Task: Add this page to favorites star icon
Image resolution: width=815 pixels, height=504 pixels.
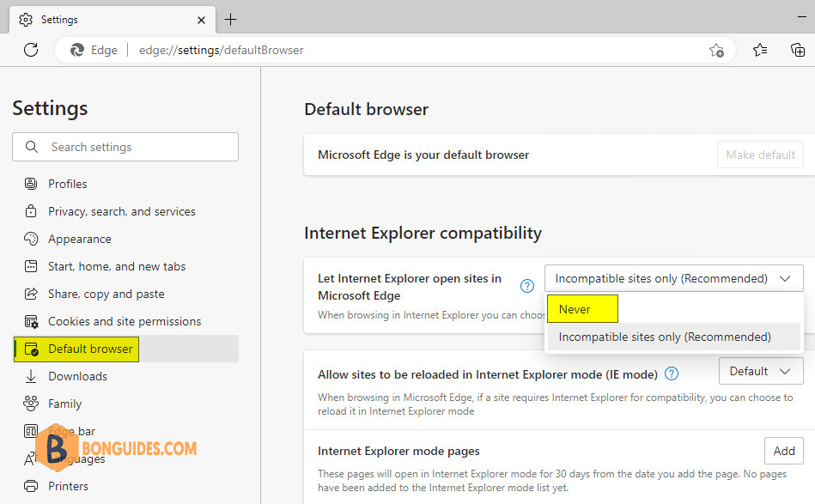Action: [x=716, y=50]
